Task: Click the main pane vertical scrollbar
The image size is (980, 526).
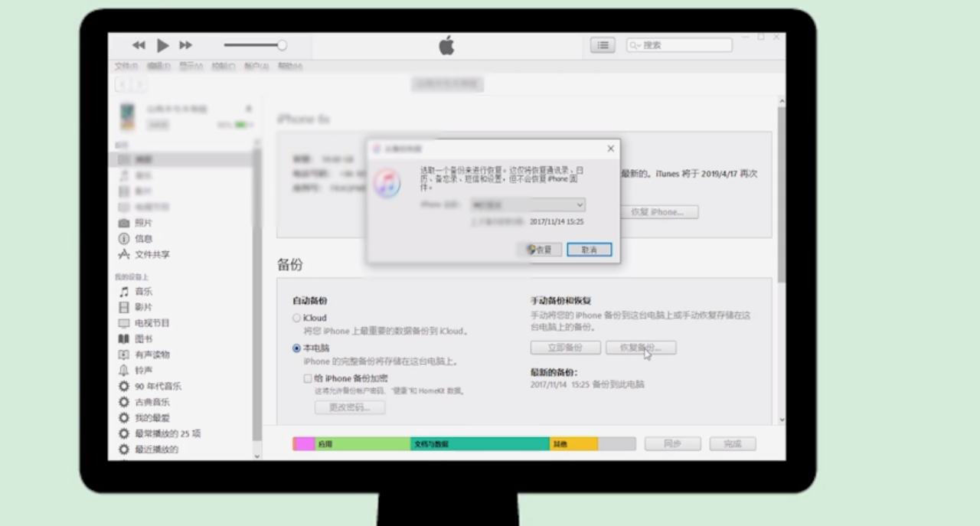Action: pos(781,195)
